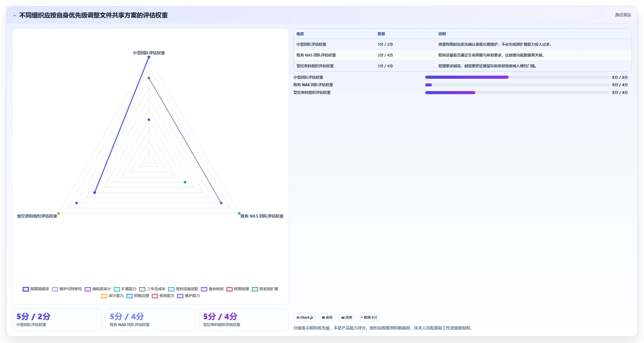This screenshot has height=343, width=644.
Task: Open the 既有 NAS 团队评估权重 data card
Action: 151,320
